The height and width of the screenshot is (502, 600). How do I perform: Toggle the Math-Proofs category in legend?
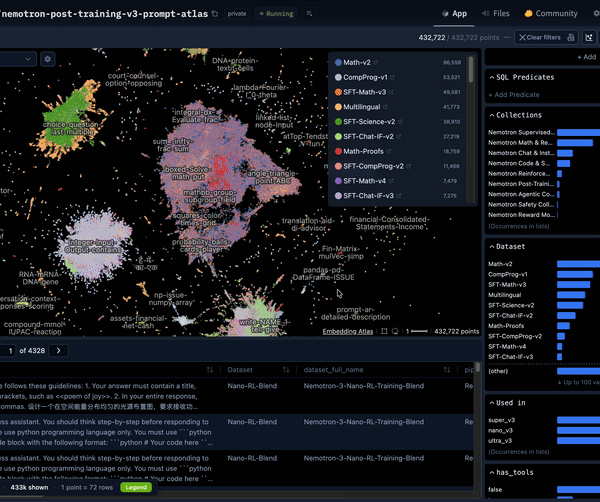pyautogui.click(x=363, y=151)
